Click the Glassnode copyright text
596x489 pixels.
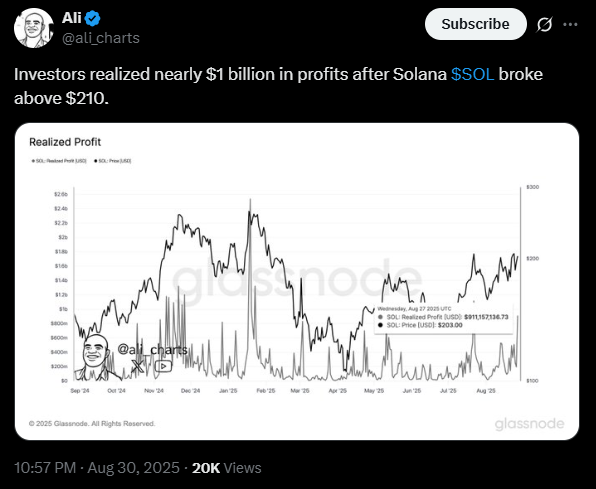[92, 424]
